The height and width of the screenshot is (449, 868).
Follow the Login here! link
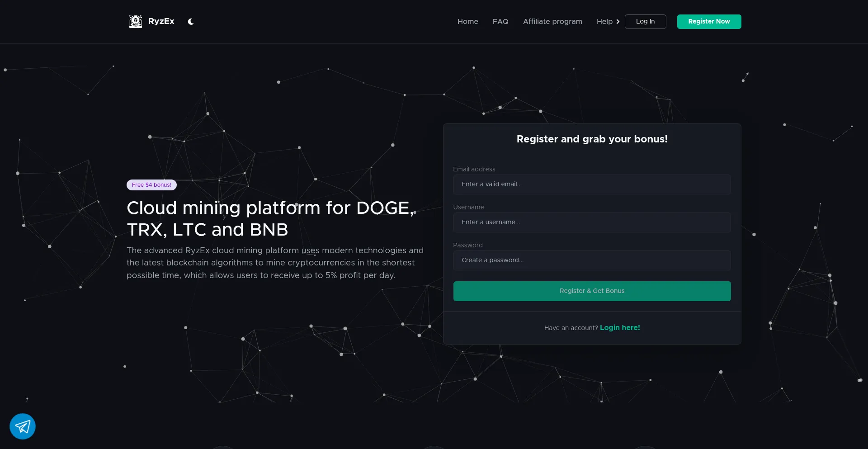pyautogui.click(x=620, y=328)
